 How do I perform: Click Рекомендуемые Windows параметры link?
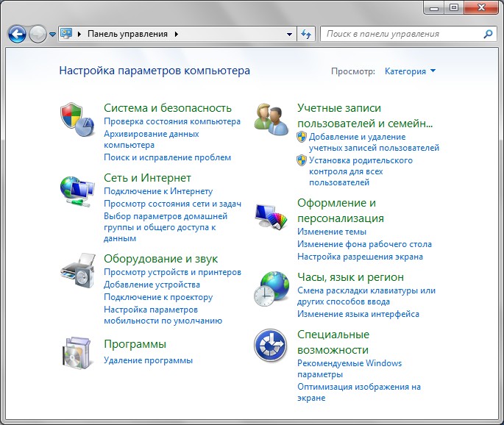click(x=349, y=369)
